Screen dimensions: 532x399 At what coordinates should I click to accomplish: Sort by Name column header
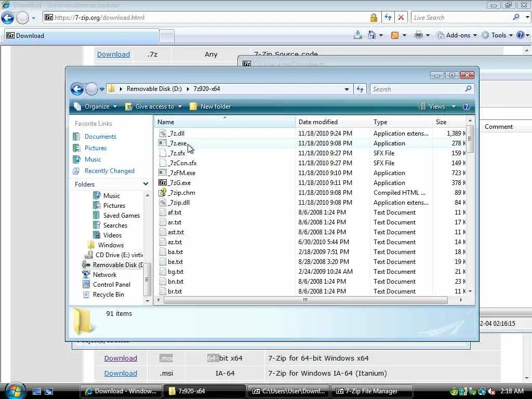[x=224, y=122]
